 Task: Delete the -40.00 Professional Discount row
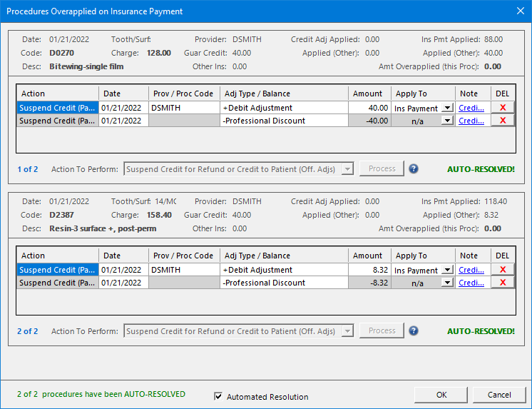[502, 121]
